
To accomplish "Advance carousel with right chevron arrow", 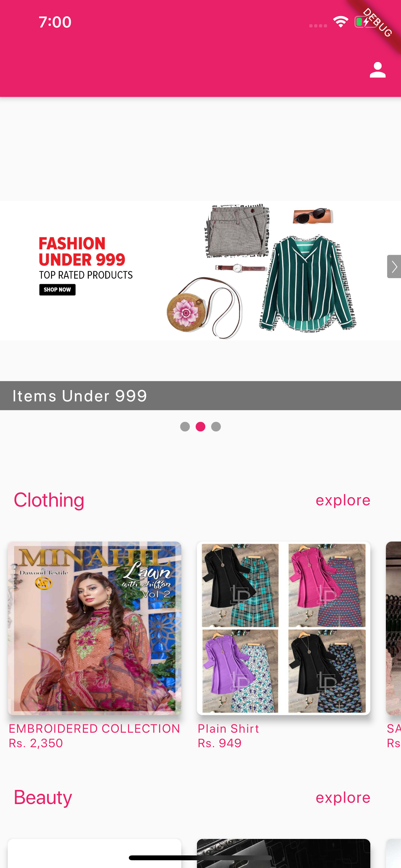I will (x=394, y=266).
